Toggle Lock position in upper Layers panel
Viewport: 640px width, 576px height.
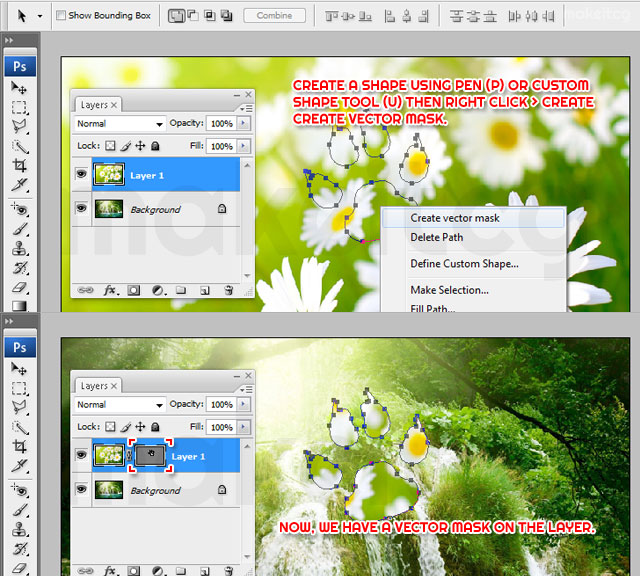click(140, 146)
